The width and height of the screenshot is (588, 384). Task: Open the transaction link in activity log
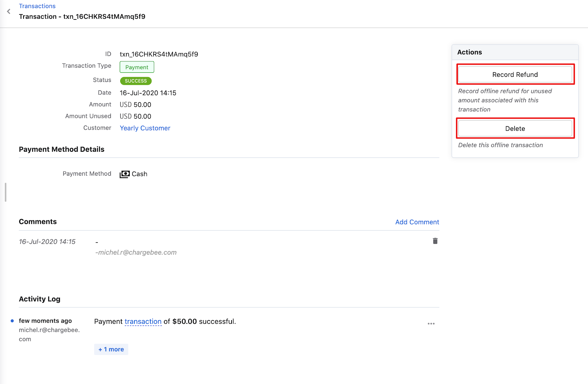[143, 322]
